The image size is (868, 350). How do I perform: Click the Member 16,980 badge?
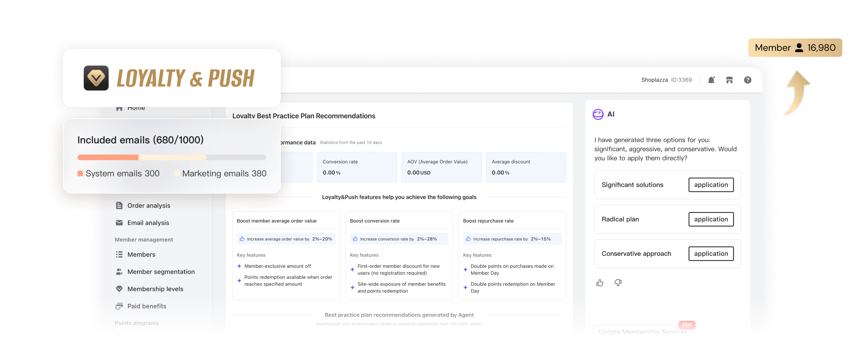[x=795, y=48]
